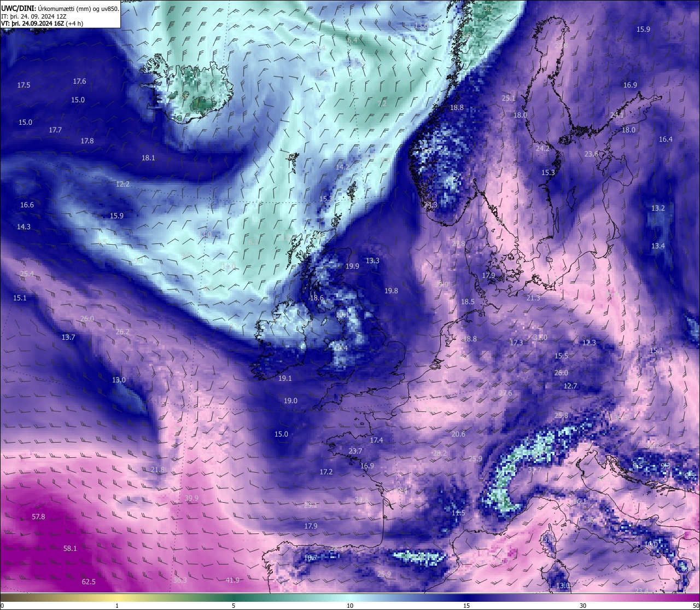Click the 39.9 value label

click(191, 498)
